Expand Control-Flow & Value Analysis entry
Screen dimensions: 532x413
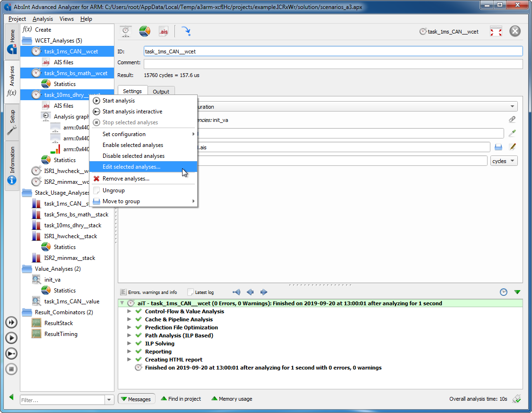pyautogui.click(x=129, y=311)
